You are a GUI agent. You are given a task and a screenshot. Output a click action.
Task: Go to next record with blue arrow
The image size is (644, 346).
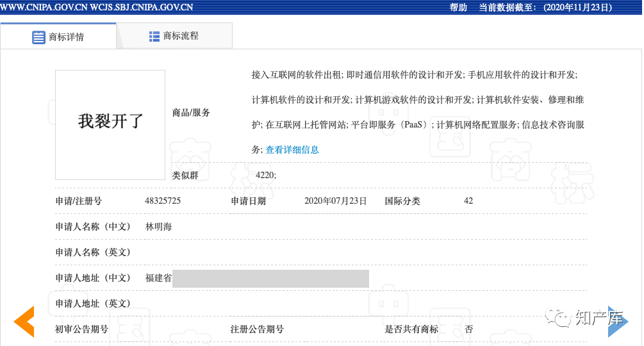tap(618, 322)
